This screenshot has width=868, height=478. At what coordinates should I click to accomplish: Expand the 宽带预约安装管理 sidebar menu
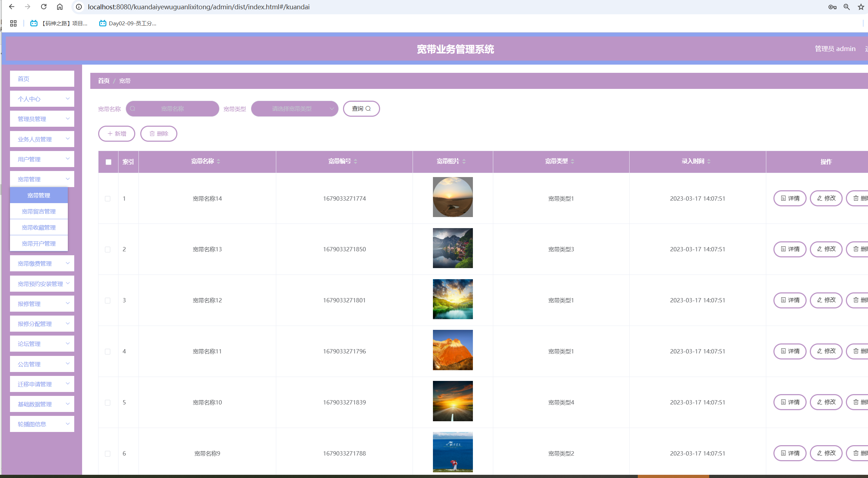pos(42,284)
